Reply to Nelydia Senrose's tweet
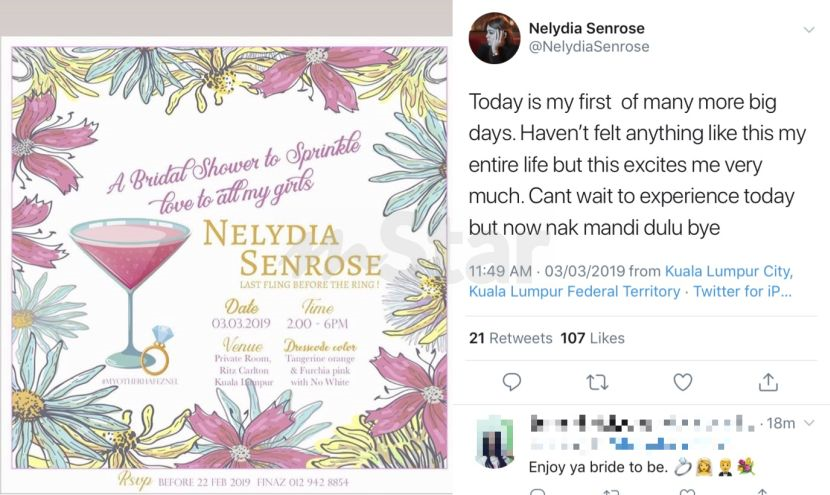830x495 pixels. [x=511, y=382]
